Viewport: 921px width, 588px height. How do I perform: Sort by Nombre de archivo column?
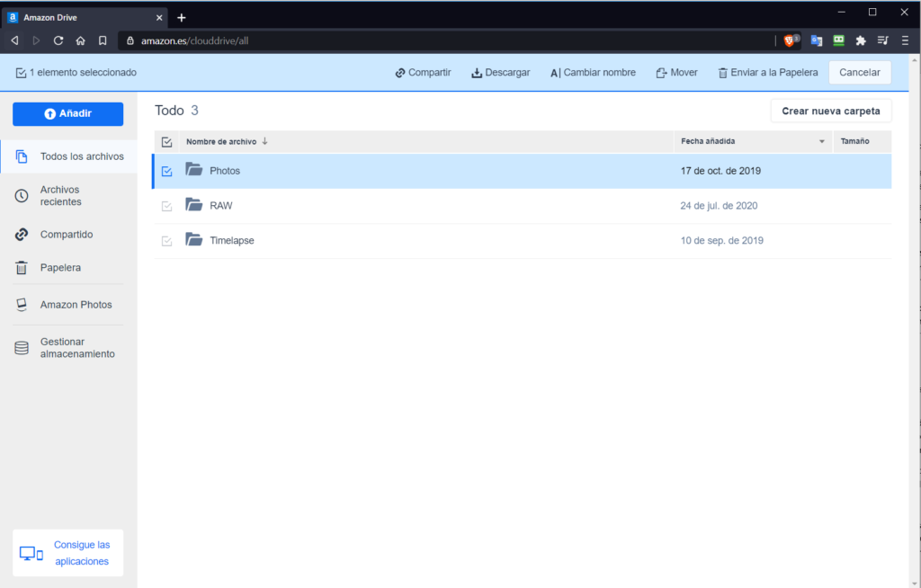221,141
